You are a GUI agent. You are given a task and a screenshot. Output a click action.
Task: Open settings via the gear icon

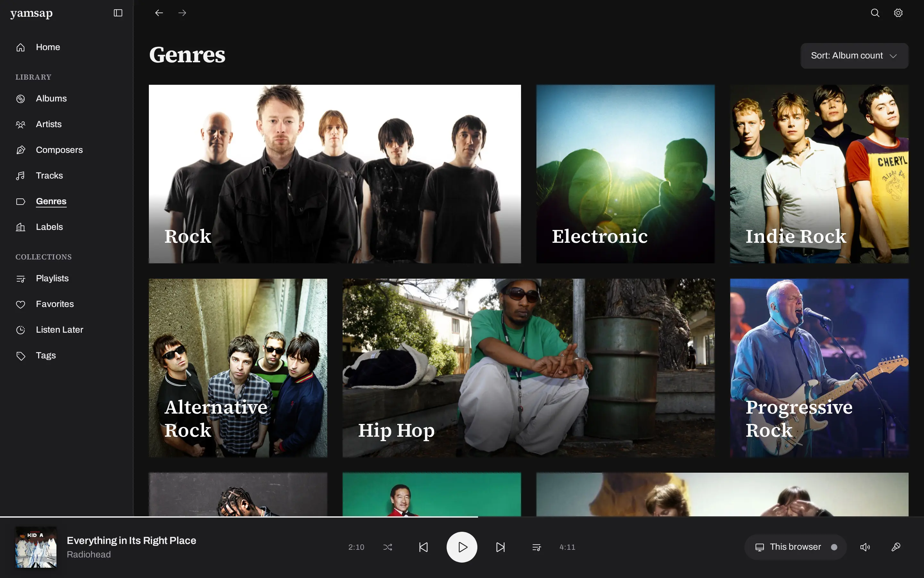(x=898, y=13)
